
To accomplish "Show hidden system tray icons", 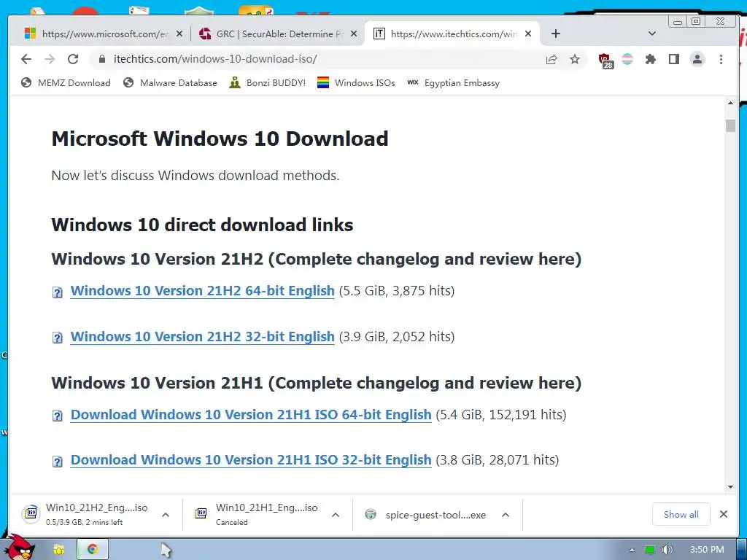I will coord(632,550).
